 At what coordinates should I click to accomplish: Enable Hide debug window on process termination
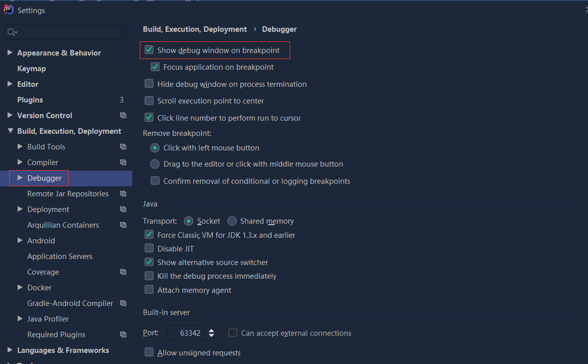click(149, 84)
